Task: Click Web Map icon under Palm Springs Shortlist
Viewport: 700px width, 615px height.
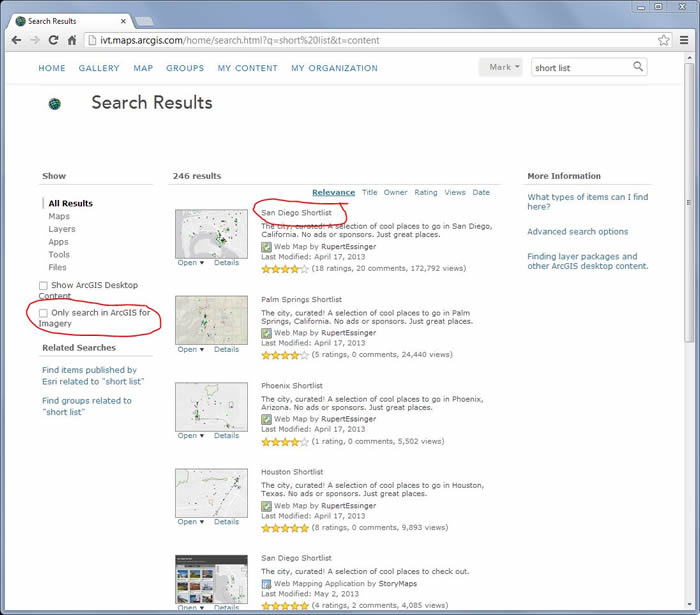Action: click(266, 333)
